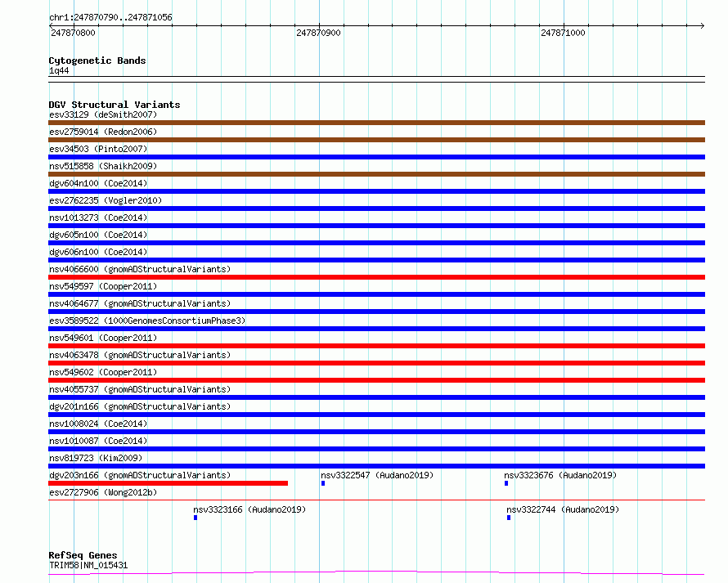Viewport: 728px width, 583px height.
Task: Click nsv3322744 (Audano2019) label
Action: click(563, 509)
